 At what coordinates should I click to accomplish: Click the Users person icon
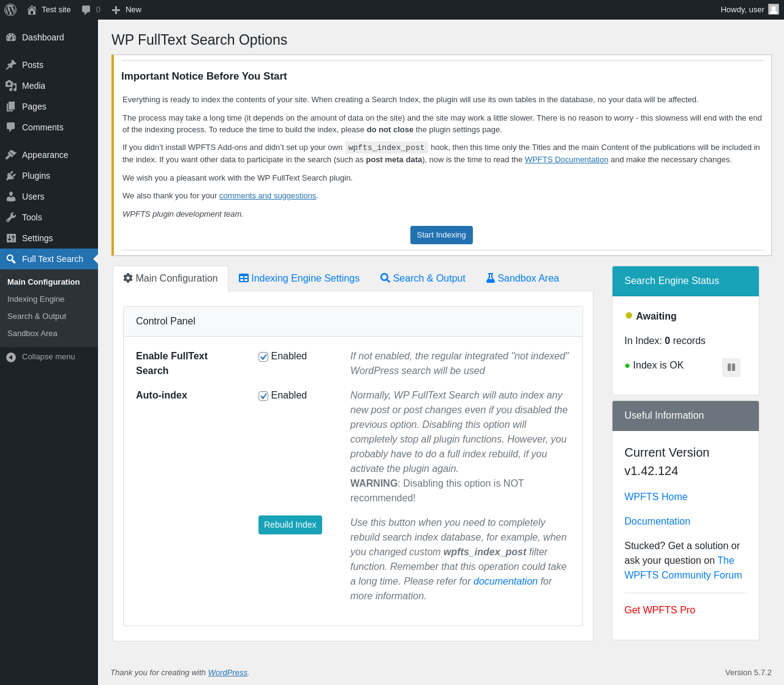point(11,197)
